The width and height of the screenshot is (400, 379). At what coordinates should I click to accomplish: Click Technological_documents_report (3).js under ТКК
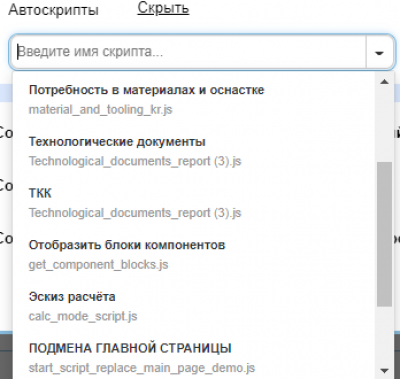[135, 213]
